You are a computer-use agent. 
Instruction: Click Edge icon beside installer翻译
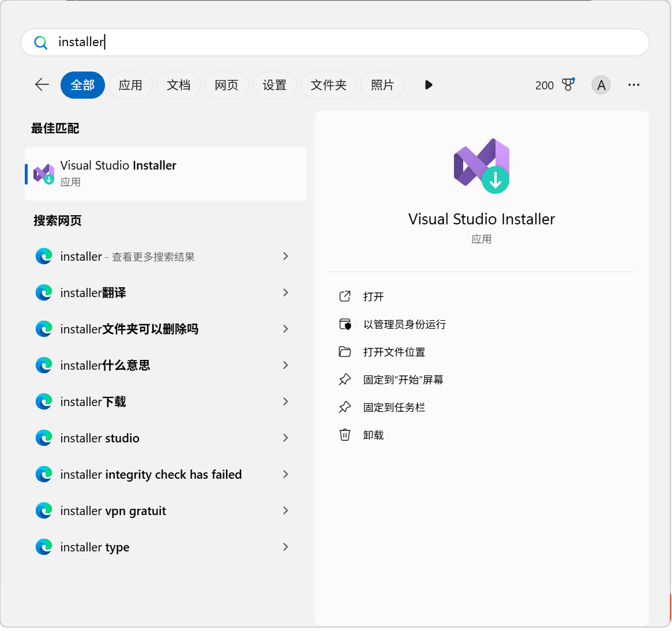click(x=44, y=293)
